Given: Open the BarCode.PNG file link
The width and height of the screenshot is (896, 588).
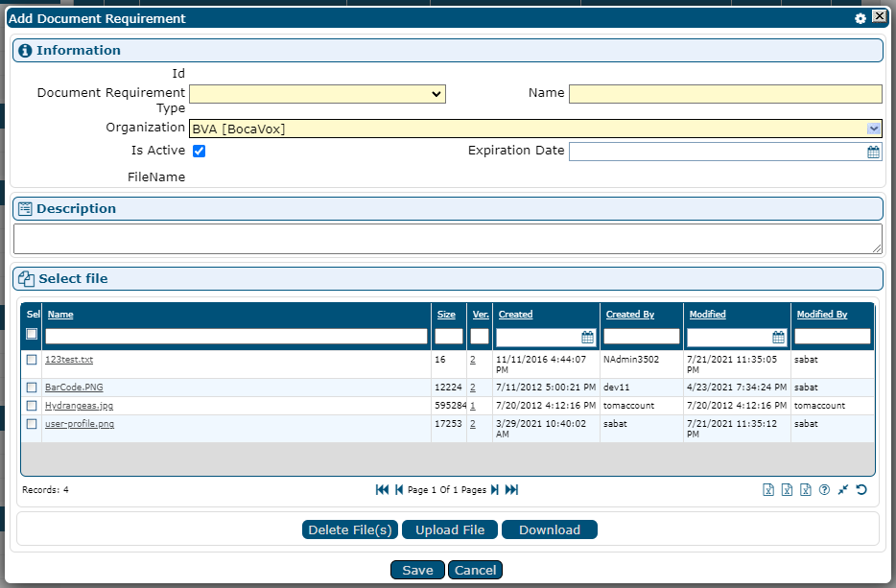Looking at the screenshot, I should pos(74,388).
